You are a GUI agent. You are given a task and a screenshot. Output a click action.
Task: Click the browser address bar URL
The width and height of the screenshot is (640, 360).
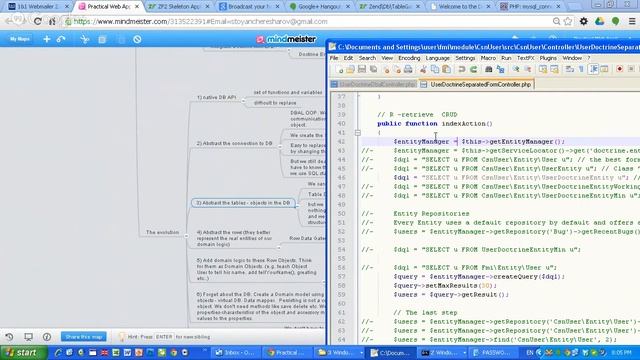(200, 21)
